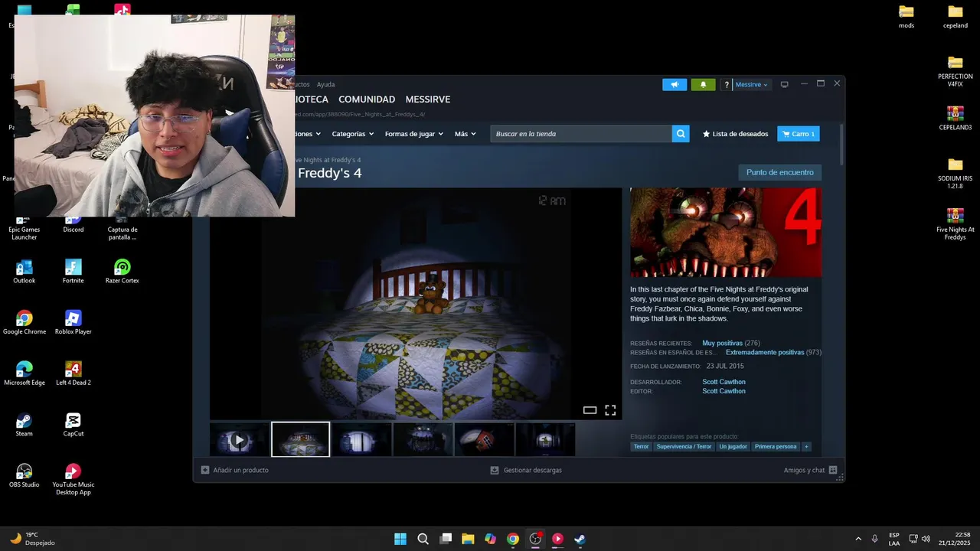Image resolution: width=980 pixels, height=551 pixels.
Task: Click the Primera persona tag
Action: coord(776,446)
